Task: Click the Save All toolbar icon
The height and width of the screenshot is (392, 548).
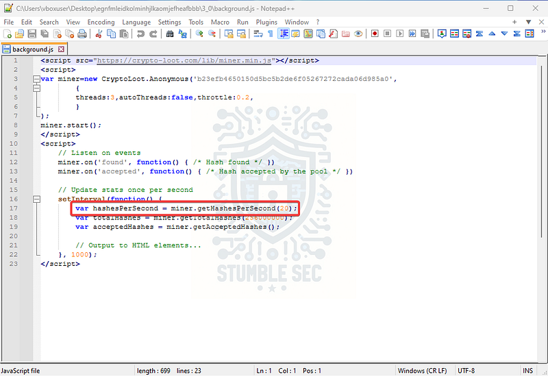Action: click(x=45, y=34)
